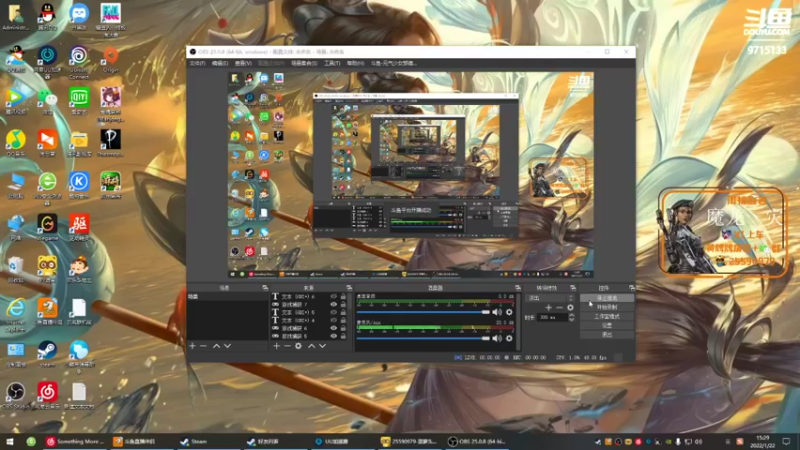Open the Origin desktop shortcut
Screen dimensions: 800x450
coord(111,59)
